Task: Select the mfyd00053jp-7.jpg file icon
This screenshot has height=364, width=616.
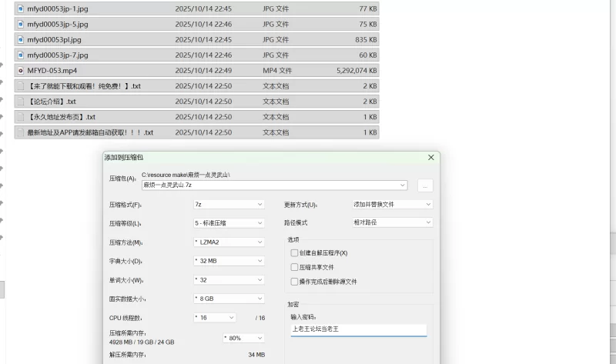Action: 21,55
